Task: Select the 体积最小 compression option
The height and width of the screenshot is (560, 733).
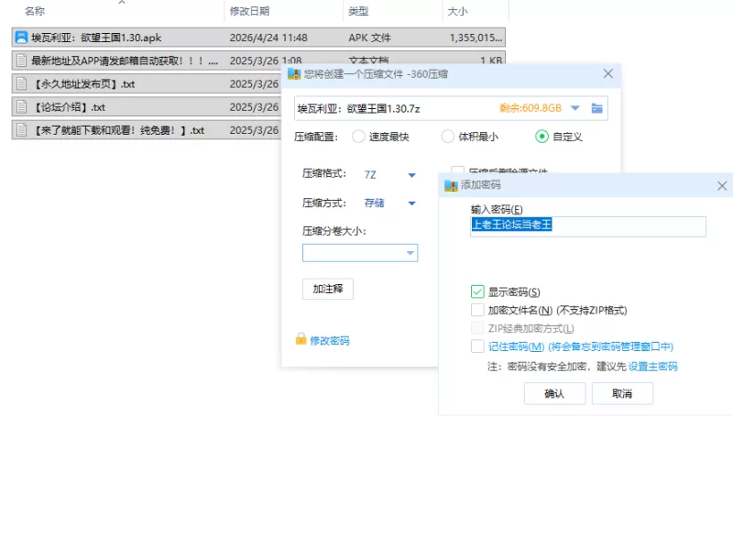Action: [x=448, y=137]
